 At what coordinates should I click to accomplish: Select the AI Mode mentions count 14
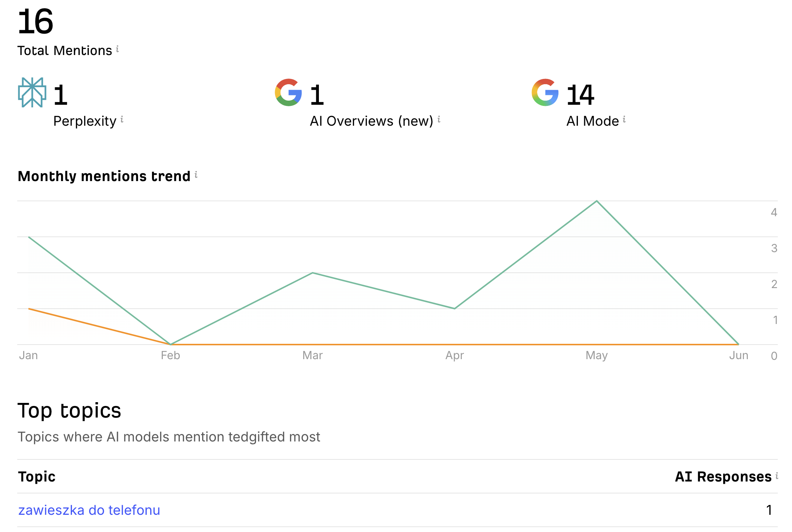coord(580,95)
